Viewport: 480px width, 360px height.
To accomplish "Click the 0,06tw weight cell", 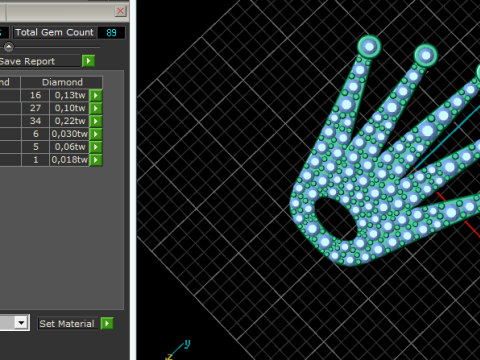I will point(70,147).
